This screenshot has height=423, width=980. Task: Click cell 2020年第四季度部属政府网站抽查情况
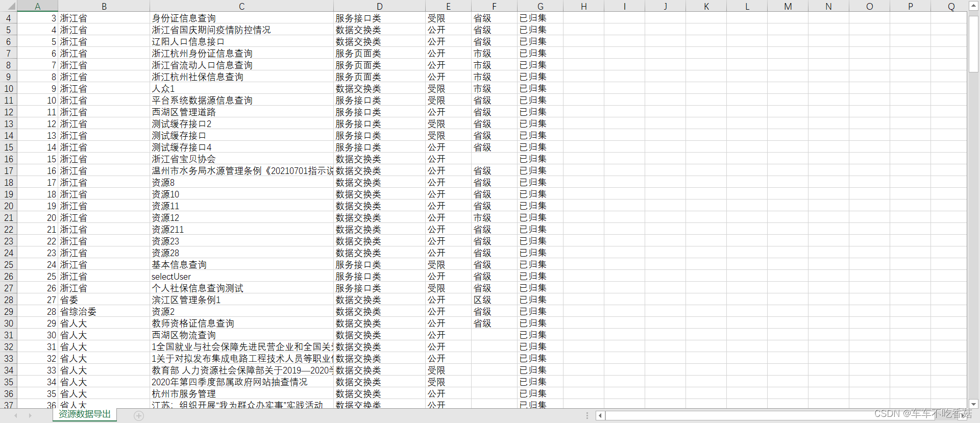click(x=242, y=382)
